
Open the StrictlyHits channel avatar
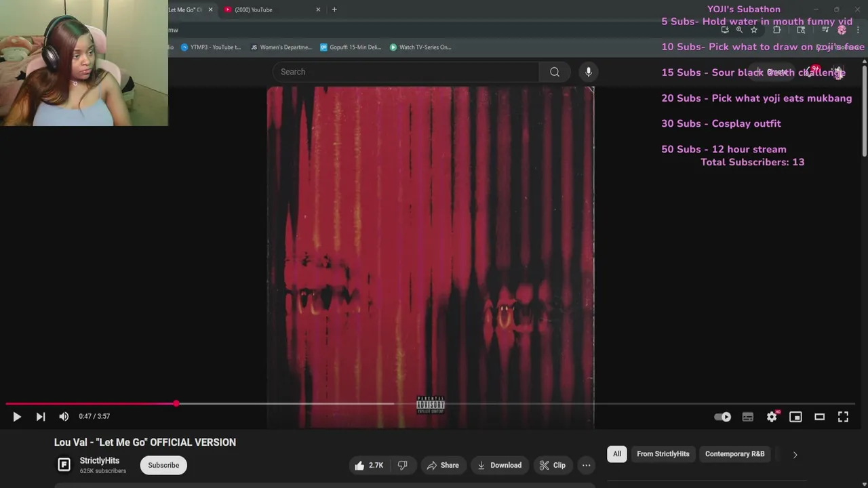coord(64,465)
